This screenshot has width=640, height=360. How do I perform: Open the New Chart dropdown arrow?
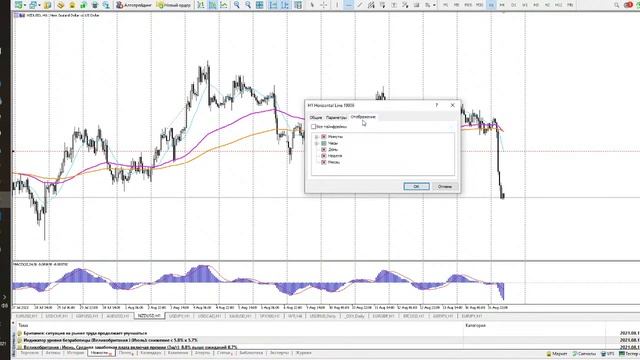pos(25,5)
